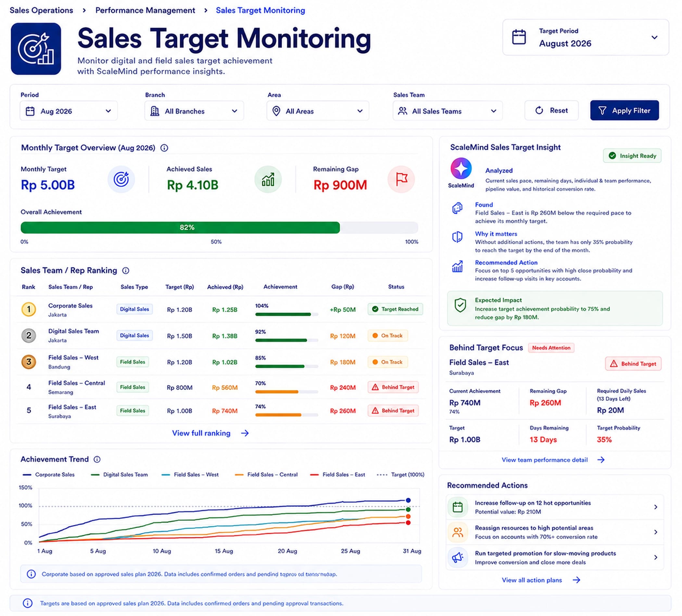Image resolution: width=682 pixels, height=616 pixels.
Task: Click the Why it matters icon
Action: 457,237
